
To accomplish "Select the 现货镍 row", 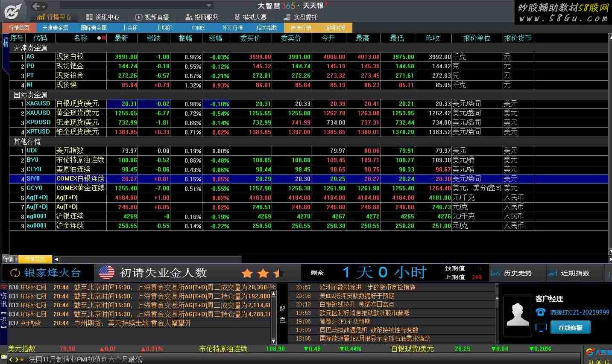I will pyautogui.click(x=308, y=85).
